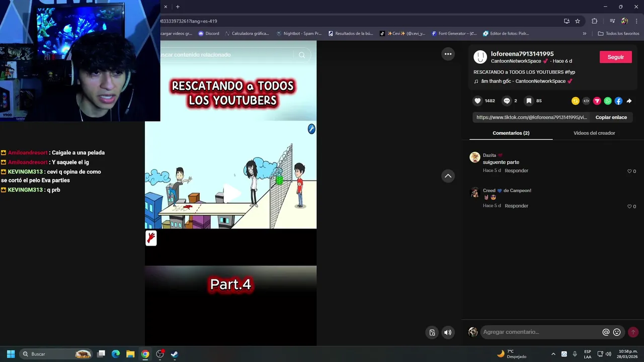The height and width of the screenshot is (362, 644).
Task: Expand the hidden bookmarks double chevron
Action: (584, 34)
